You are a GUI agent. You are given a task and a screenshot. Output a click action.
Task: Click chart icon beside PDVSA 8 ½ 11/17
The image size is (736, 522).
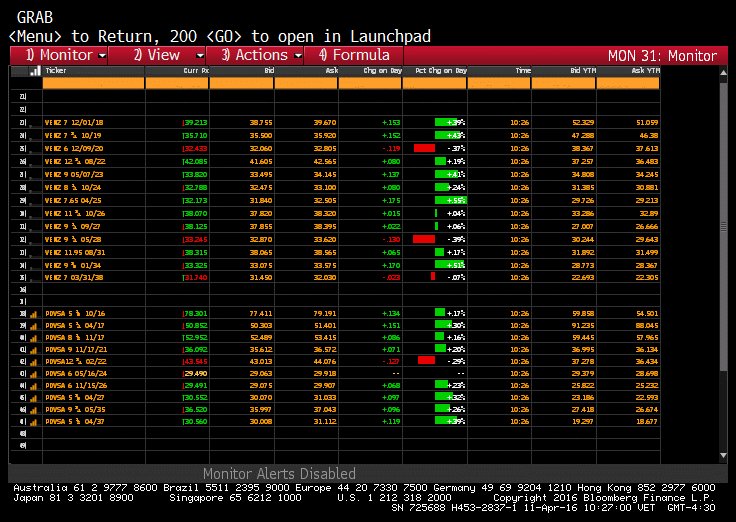pyautogui.click(x=35, y=337)
